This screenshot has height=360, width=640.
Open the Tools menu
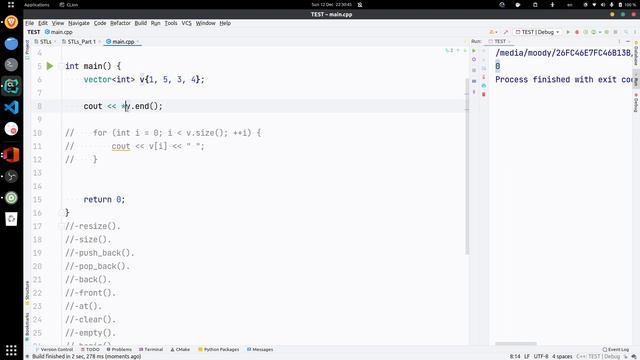(x=171, y=23)
